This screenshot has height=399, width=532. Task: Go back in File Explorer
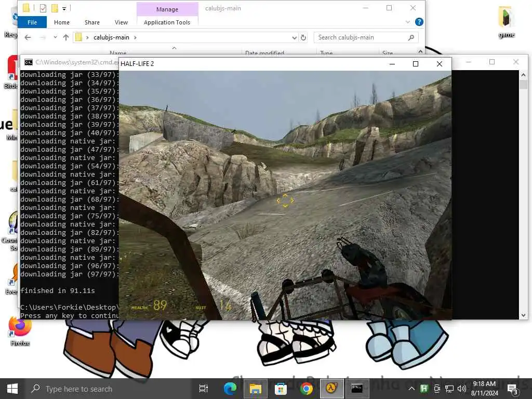(28, 37)
